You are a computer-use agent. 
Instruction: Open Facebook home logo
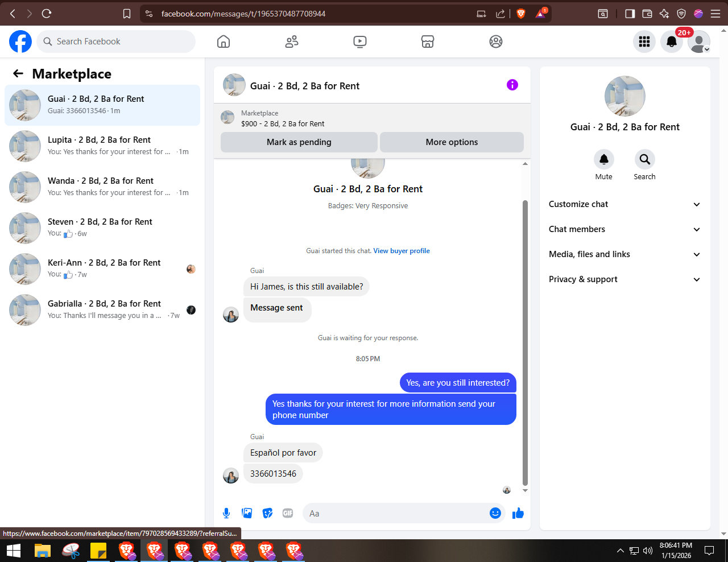tap(20, 42)
